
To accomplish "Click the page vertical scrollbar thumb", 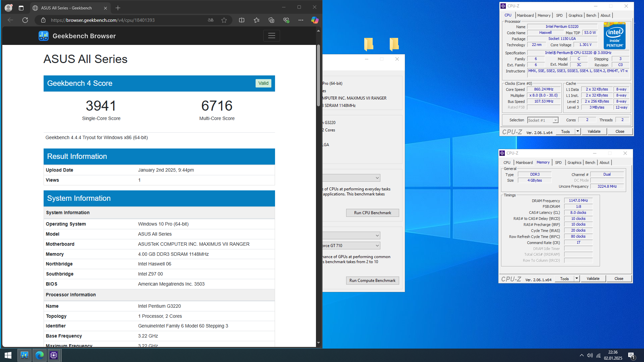I will click(318, 75).
